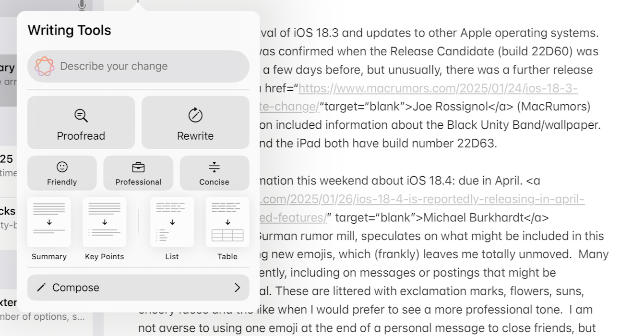644x336 pixels.
Task: Click the Rewrite button label
Action: (x=195, y=136)
